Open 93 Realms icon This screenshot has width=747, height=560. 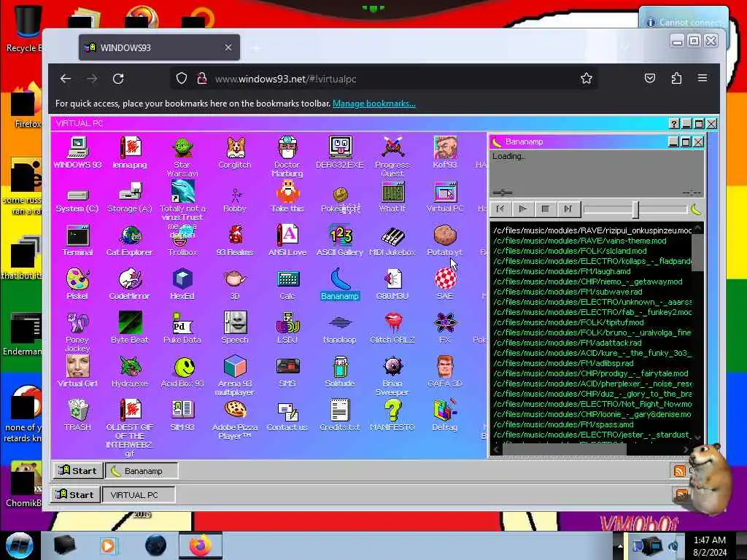pyautogui.click(x=234, y=241)
